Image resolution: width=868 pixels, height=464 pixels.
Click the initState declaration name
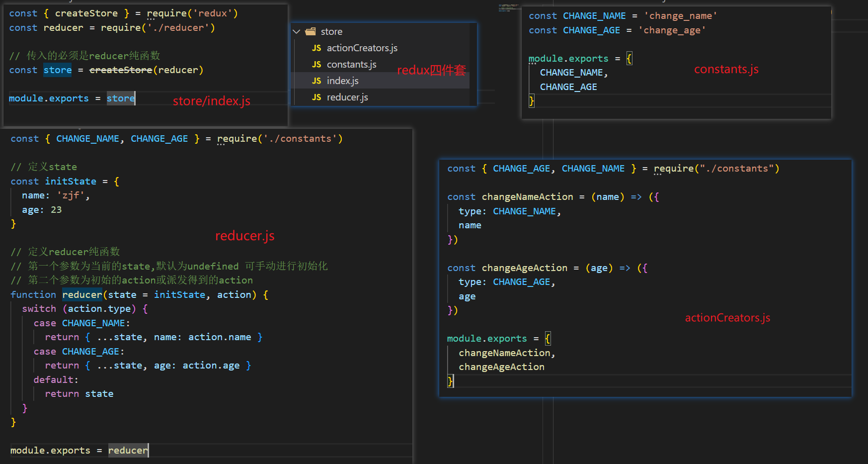click(x=71, y=182)
